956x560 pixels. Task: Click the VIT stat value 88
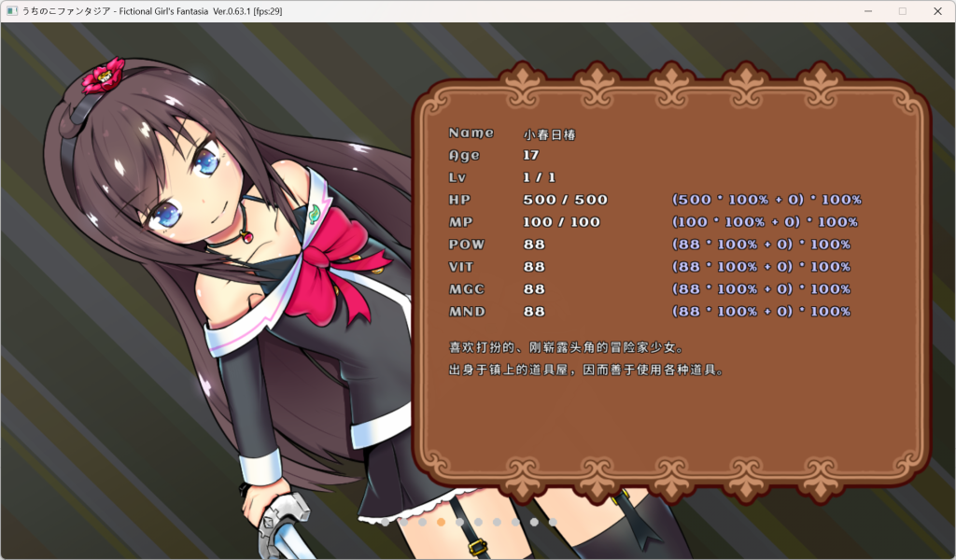click(532, 267)
